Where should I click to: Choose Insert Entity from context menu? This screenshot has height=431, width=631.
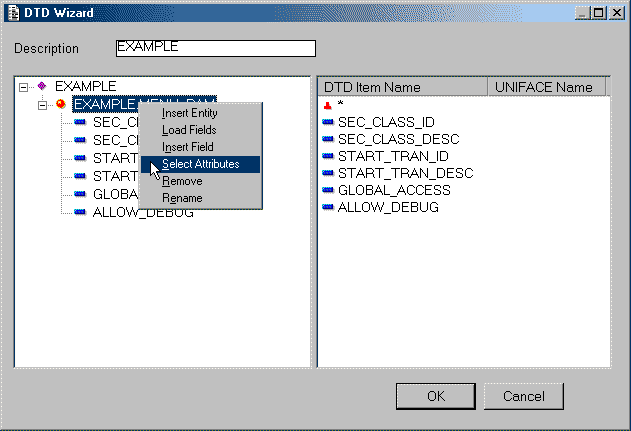click(x=189, y=113)
